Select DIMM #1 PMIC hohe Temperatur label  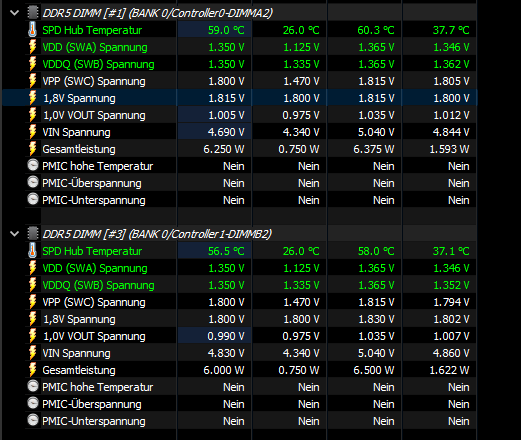[x=97, y=166]
